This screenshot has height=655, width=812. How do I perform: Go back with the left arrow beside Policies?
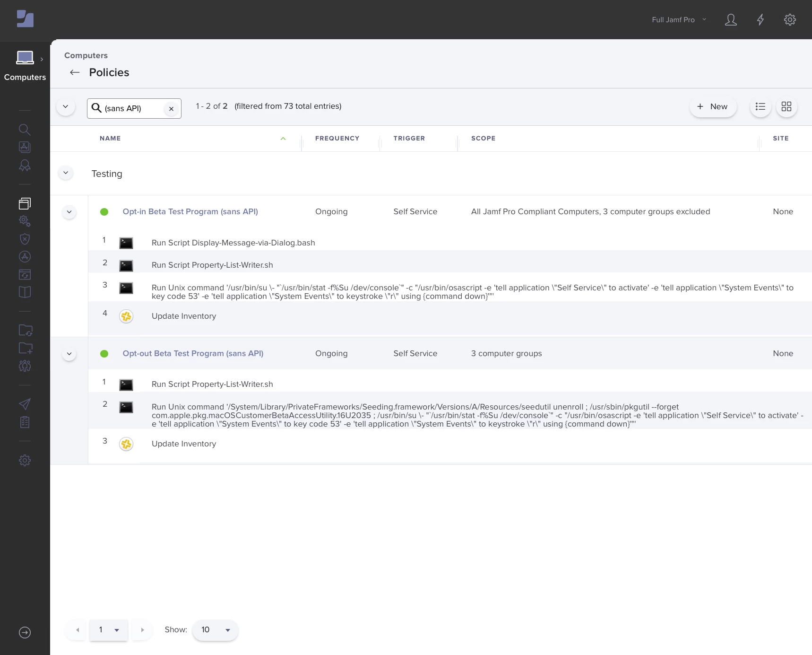75,72
